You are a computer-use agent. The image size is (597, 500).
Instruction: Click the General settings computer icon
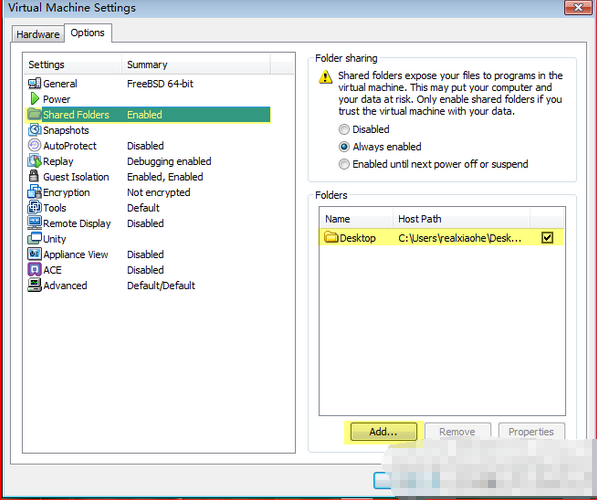(34, 83)
